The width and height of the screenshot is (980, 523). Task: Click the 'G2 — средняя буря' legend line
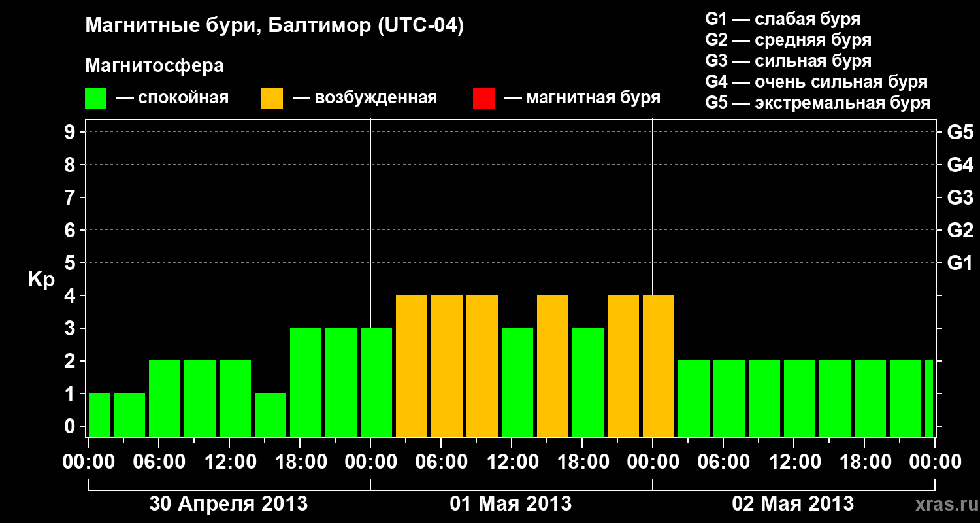coord(788,40)
